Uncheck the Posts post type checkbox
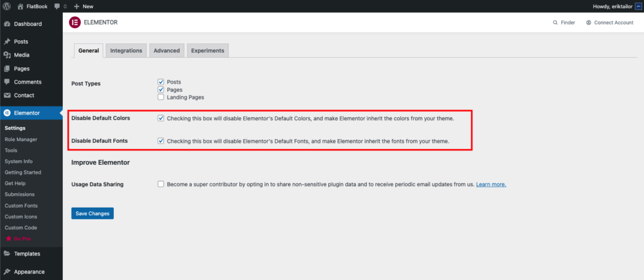The height and width of the screenshot is (280, 644). pyautogui.click(x=161, y=82)
